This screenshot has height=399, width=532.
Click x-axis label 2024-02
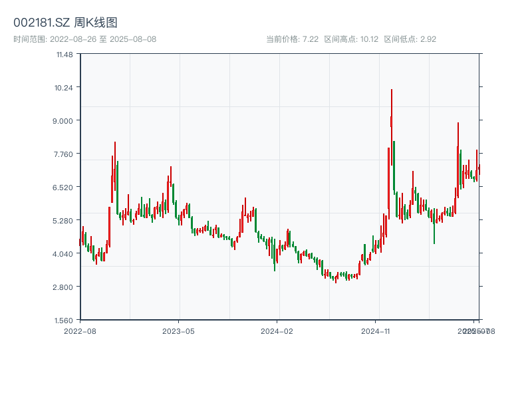[277, 331]
